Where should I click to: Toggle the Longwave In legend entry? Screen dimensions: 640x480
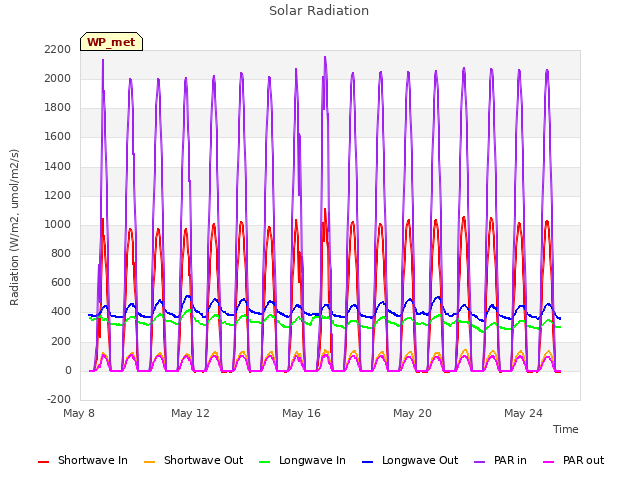pyautogui.click(x=302, y=460)
